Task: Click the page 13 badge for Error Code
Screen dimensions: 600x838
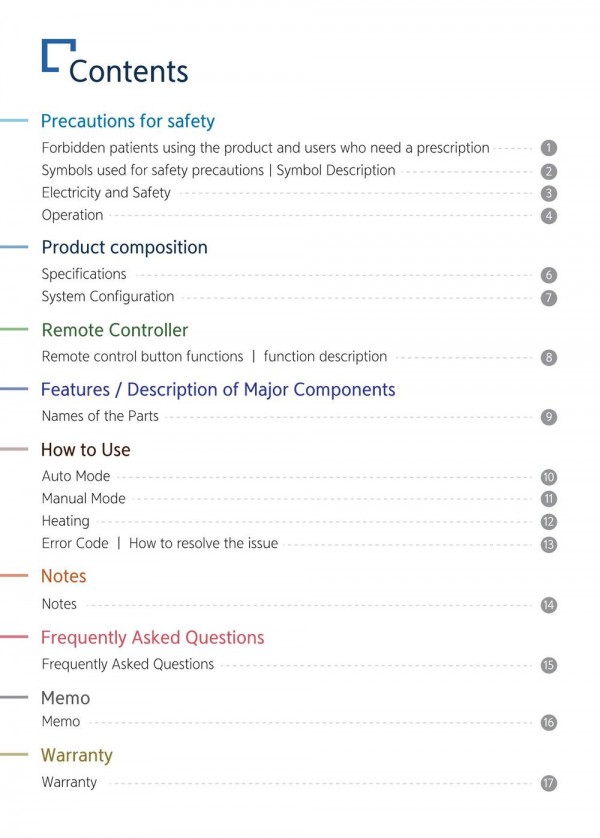Action: point(548,545)
